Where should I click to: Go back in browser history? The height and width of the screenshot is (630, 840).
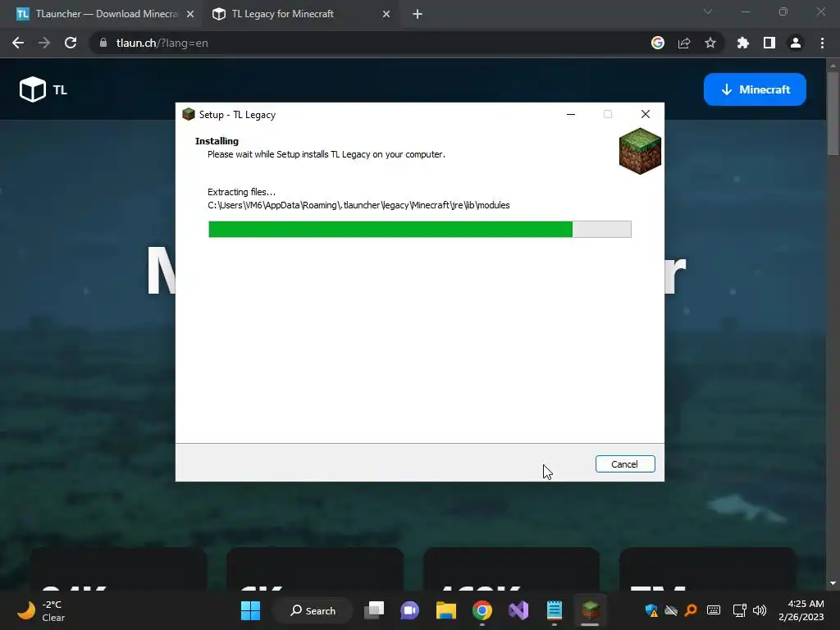18,43
